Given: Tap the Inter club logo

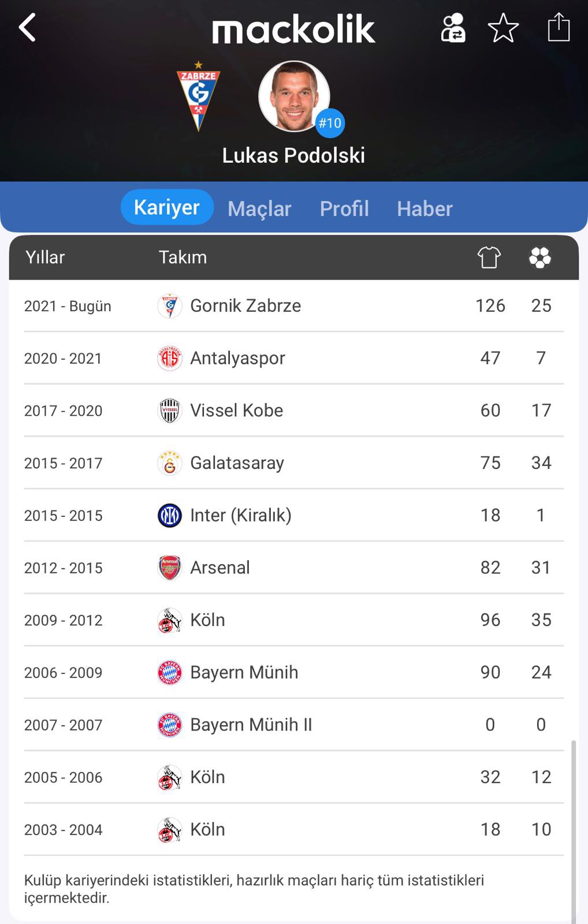Looking at the screenshot, I should click(170, 516).
